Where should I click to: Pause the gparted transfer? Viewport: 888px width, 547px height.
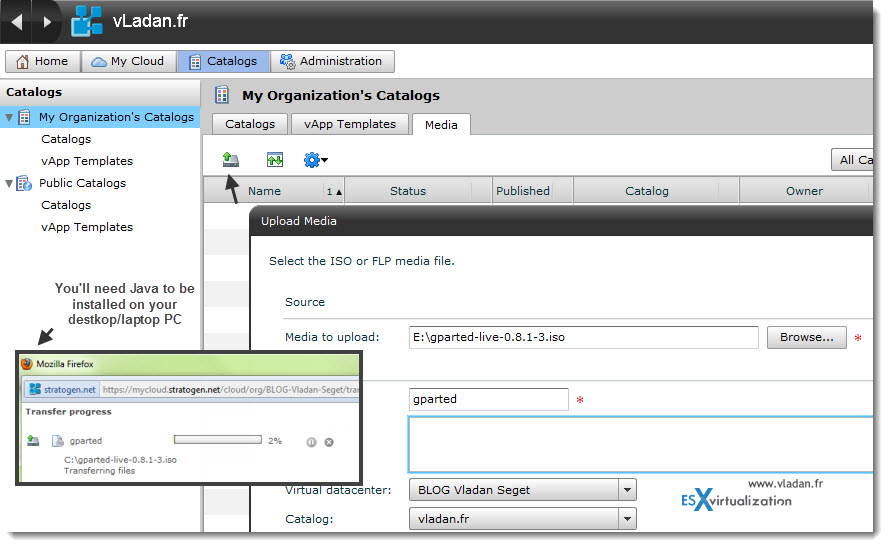coord(311,442)
